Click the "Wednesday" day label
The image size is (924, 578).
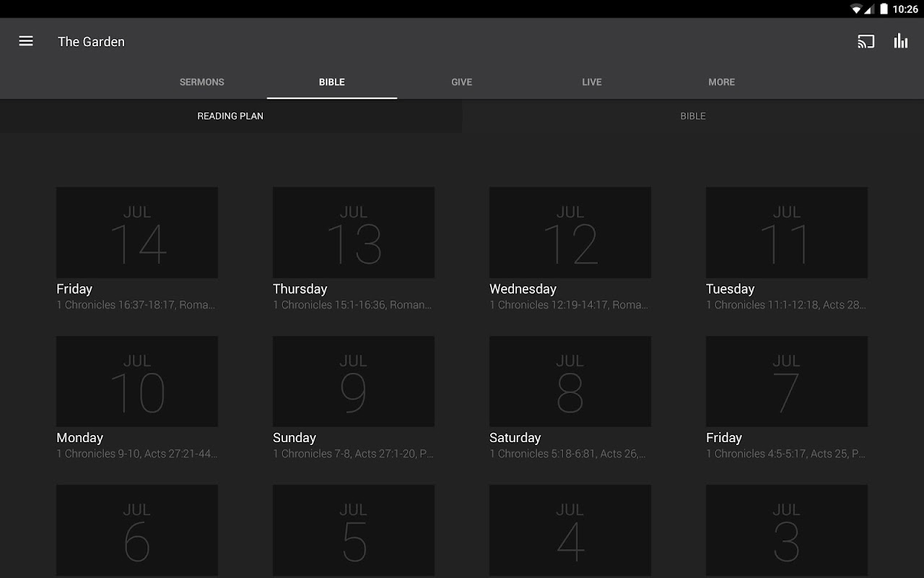pyautogui.click(x=523, y=289)
